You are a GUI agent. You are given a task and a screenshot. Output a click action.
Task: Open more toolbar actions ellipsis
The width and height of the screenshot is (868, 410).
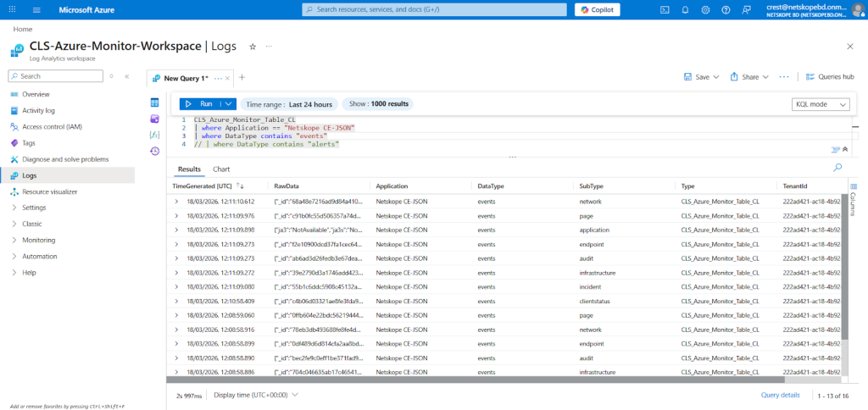[784, 77]
